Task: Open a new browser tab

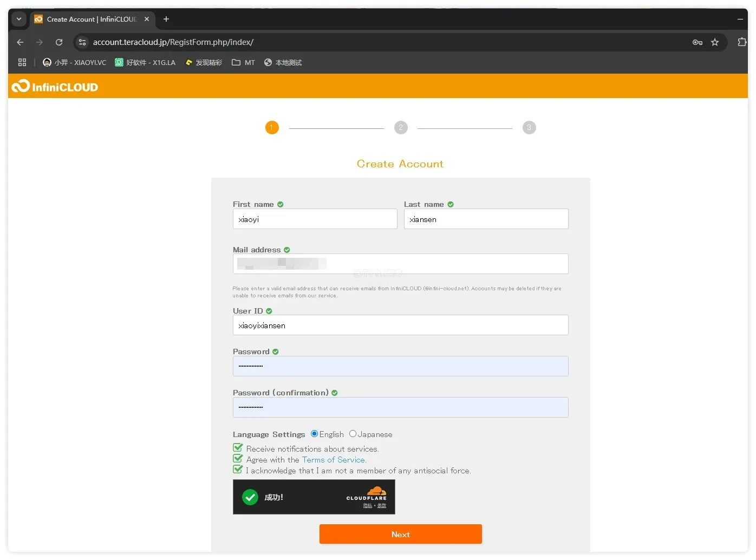Action: (x=166, y=19)
